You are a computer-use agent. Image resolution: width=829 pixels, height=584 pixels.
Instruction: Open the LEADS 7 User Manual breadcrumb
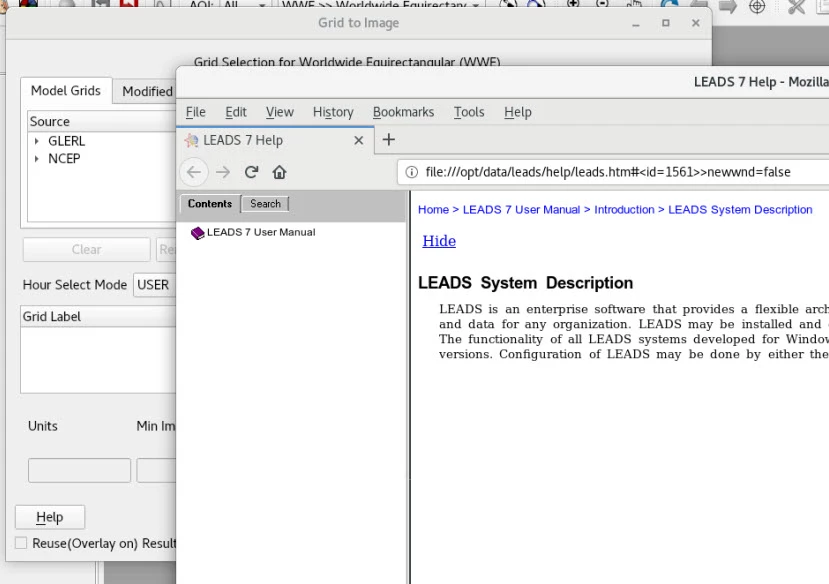coord(521,210)
